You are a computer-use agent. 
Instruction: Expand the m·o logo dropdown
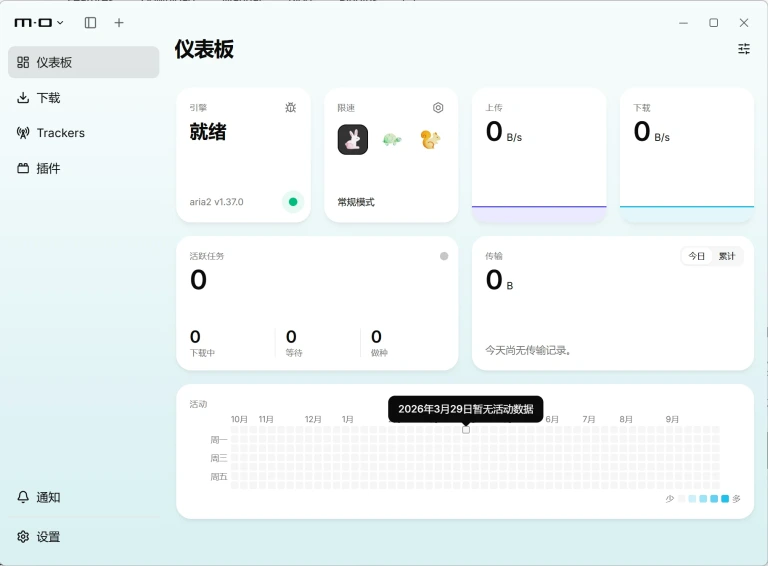pos(39,23)
